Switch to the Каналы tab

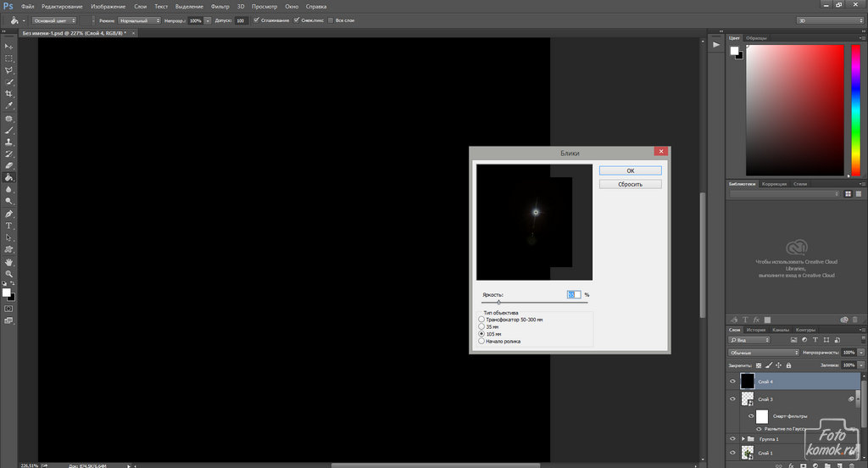(780, 330)
